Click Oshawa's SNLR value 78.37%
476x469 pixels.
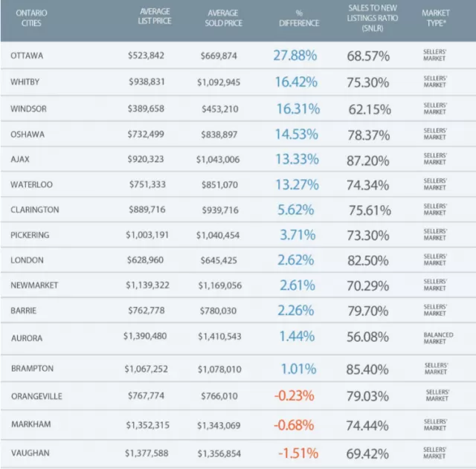tap(369, 135)
